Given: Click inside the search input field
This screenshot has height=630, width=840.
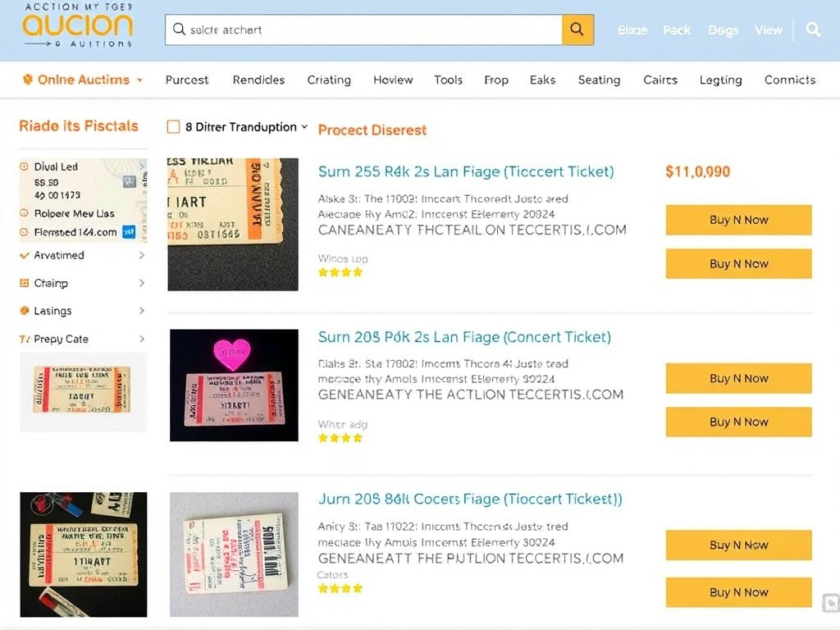Looking at the screenshot, I should point(361,30).
